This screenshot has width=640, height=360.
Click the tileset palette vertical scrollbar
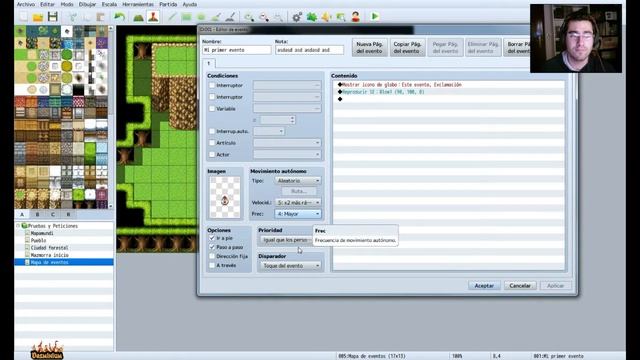pyautogui.click(x=111, y=117)
